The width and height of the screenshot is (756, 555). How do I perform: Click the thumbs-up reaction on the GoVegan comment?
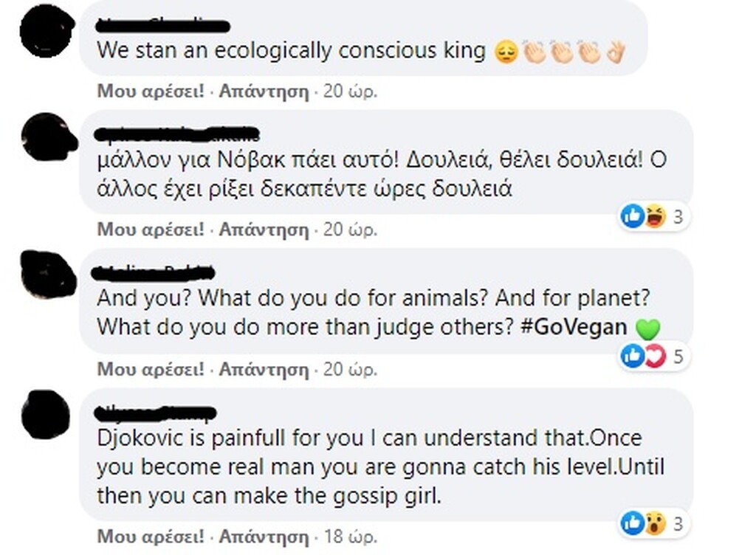[x=633, y=356]
